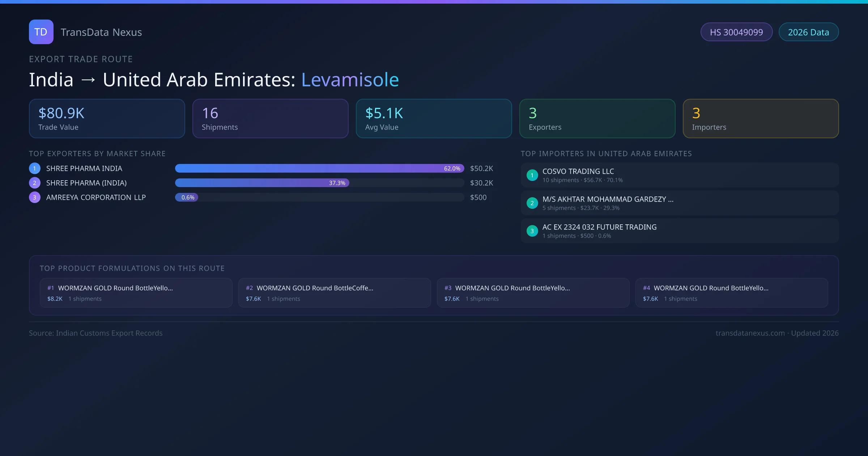Image resolution: width=868 pixels, height=456 pixels.
Task: Click green rank 1 badge for COSVO TRADING
Action: click(x=532, y=175)
